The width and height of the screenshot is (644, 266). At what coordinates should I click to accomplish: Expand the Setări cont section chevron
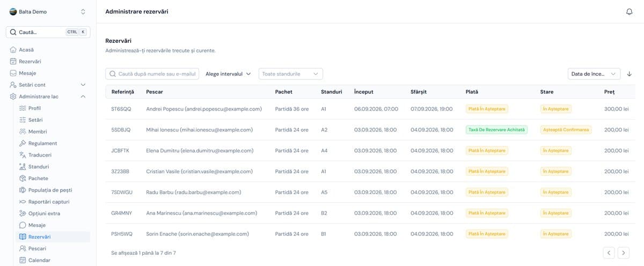coord(83,85)
